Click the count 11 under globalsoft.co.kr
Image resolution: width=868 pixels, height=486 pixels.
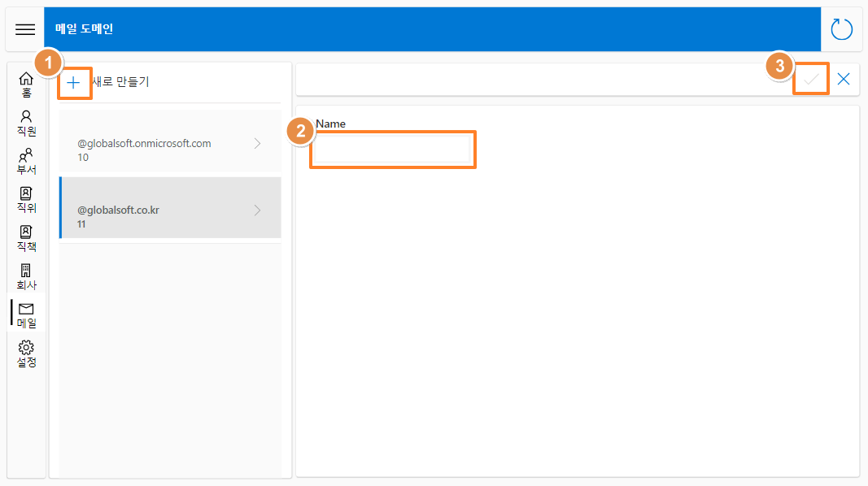pyautogui.click(x=81, y=224)
